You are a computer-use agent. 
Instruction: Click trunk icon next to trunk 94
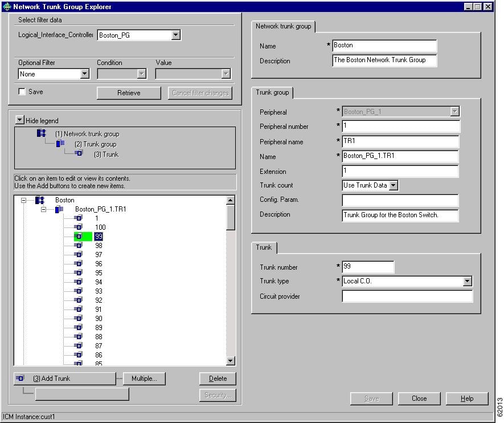pos(78,282)
